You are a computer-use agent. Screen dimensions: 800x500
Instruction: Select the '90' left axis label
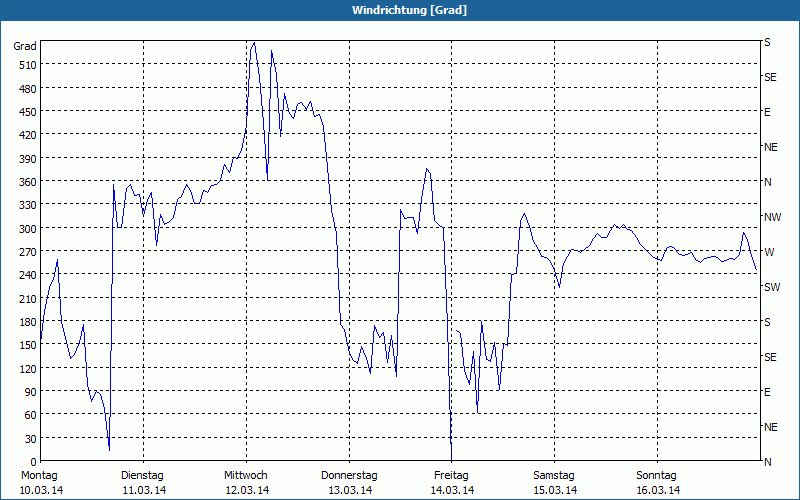click(x=31, y=392)
